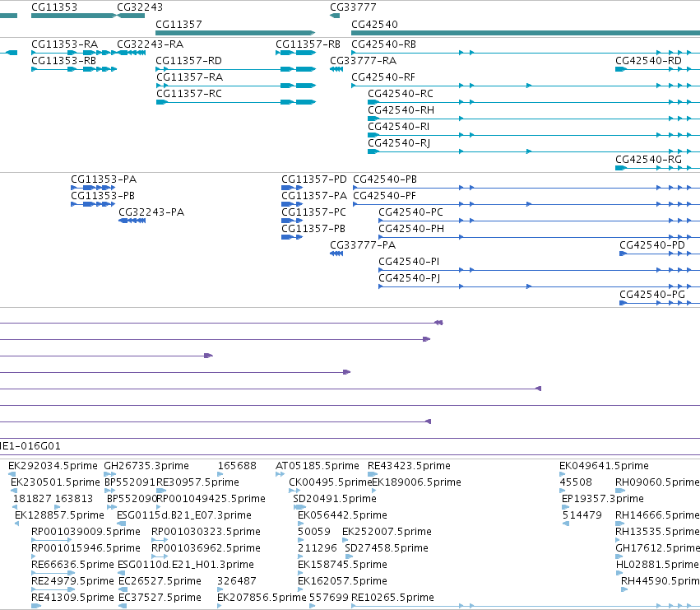Select transcript CG42540-RF
This screenshot has height=610, width=700.
383,77
